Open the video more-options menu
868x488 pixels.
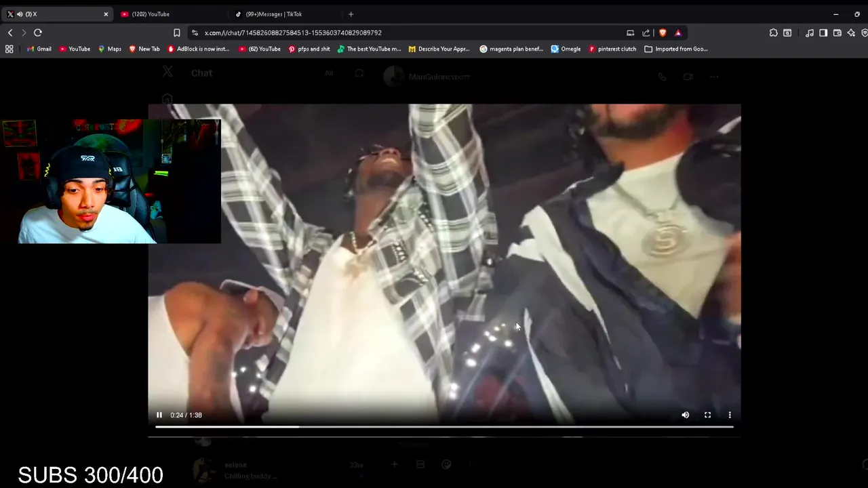[730, 415]
